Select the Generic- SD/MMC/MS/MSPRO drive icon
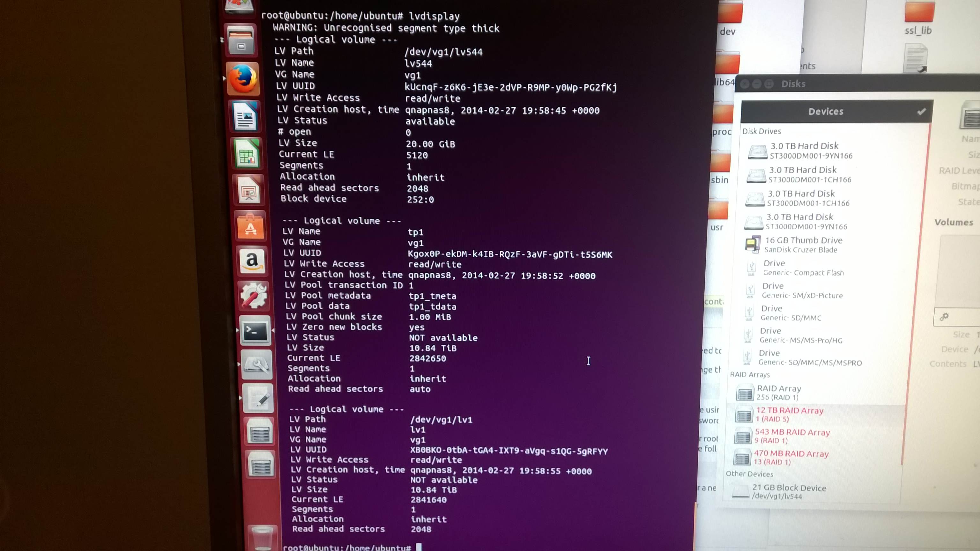 point(747,357)
